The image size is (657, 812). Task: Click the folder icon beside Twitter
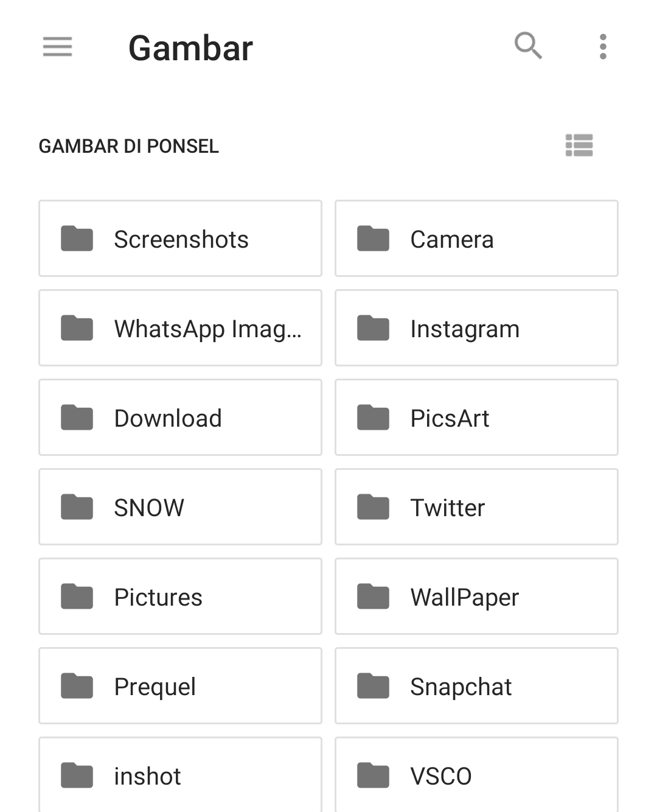point(373,507)
